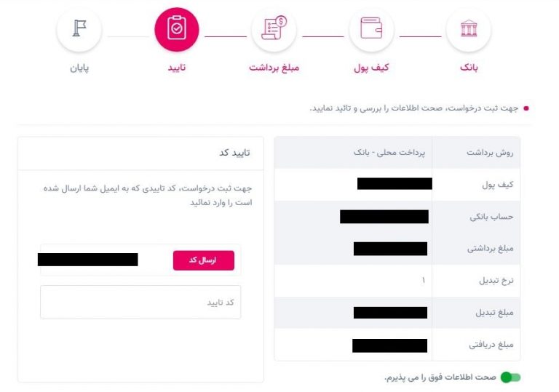Select the flag finish step icon
The width and height of the screenshot is (559, 392).
(x=79, y=29)
